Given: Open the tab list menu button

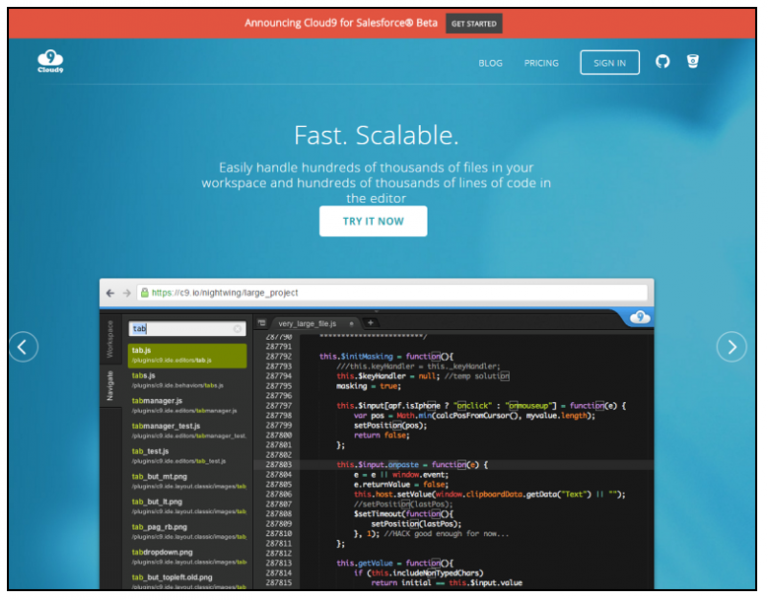Looking at the screenshot, I should pyautogui.click(x=262, y=323).
